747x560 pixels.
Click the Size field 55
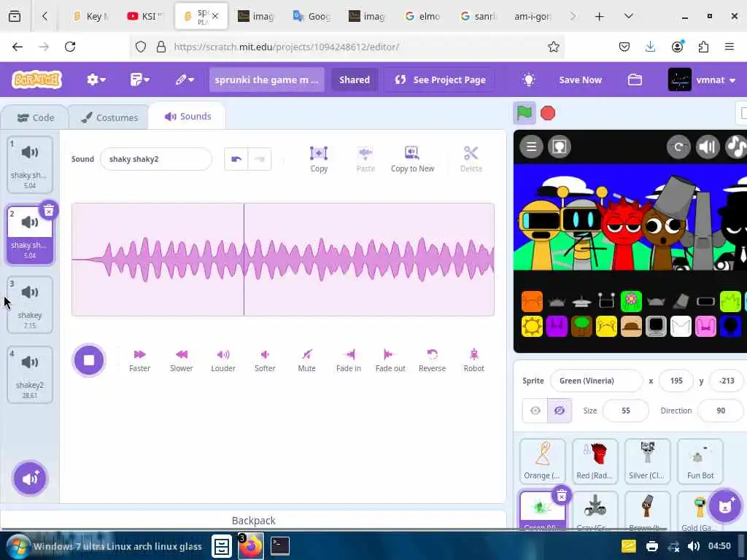pos(625,411)
